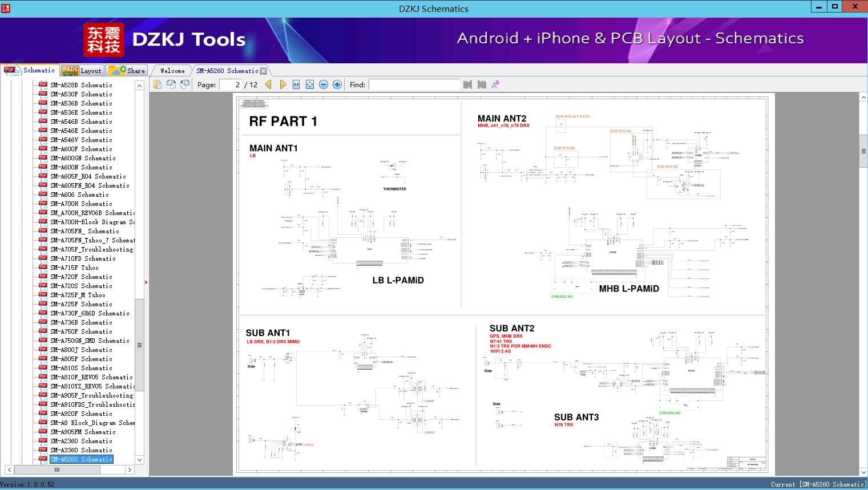Click the find previous icon
This screenshot has width=868, height=490.
(x=468, y=84)
